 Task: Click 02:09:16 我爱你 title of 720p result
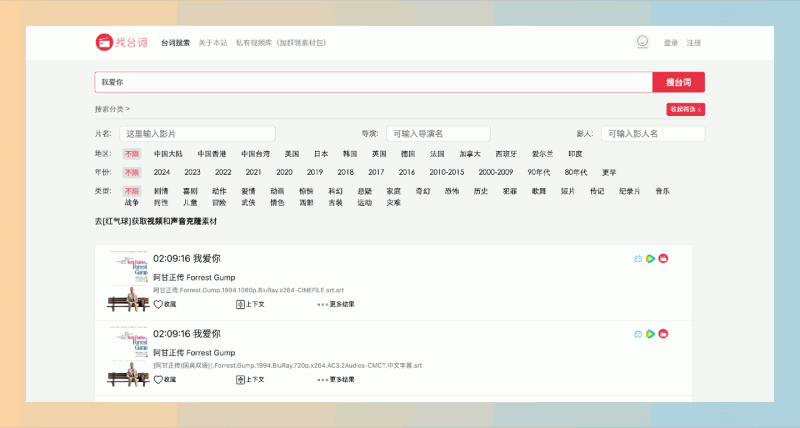point(187,334)
